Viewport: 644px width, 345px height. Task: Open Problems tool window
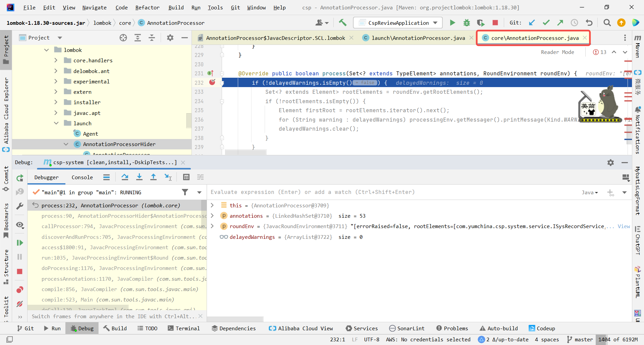[x=452, y=328]
